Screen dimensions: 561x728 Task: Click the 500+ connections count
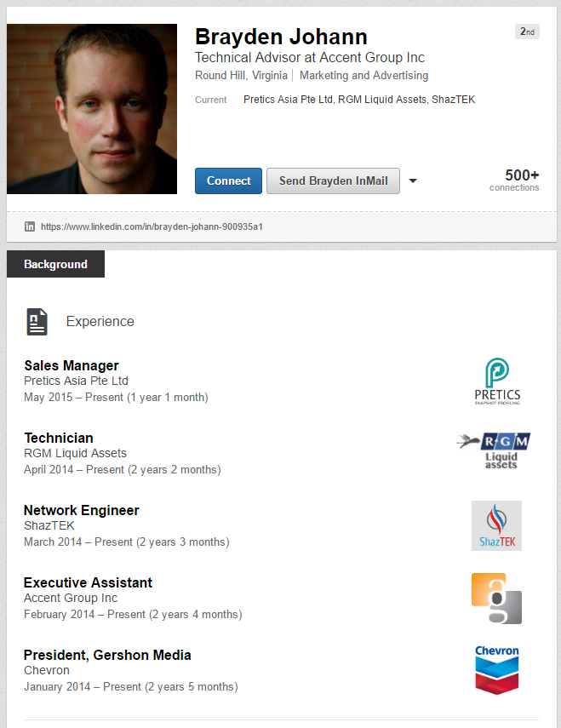coord(514,180)
